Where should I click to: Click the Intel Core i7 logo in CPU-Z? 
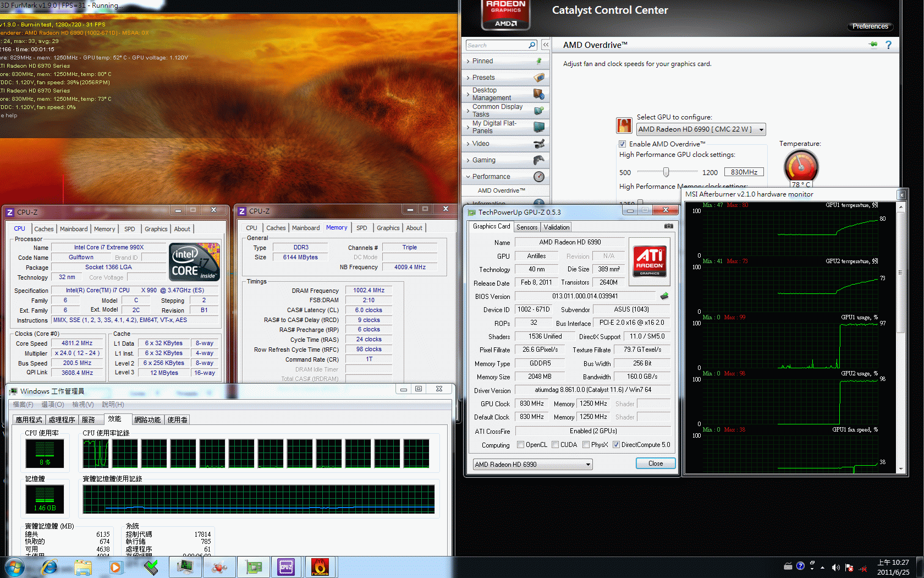coord(194,262)
